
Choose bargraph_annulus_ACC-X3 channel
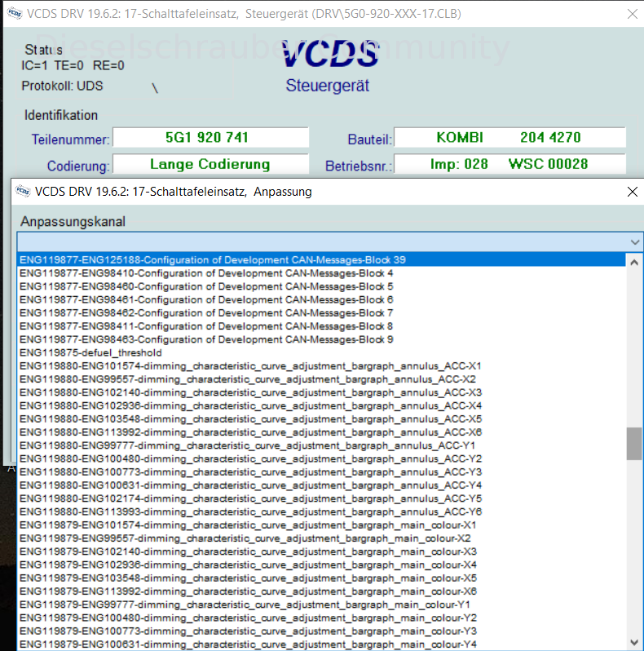click(321, 392)
